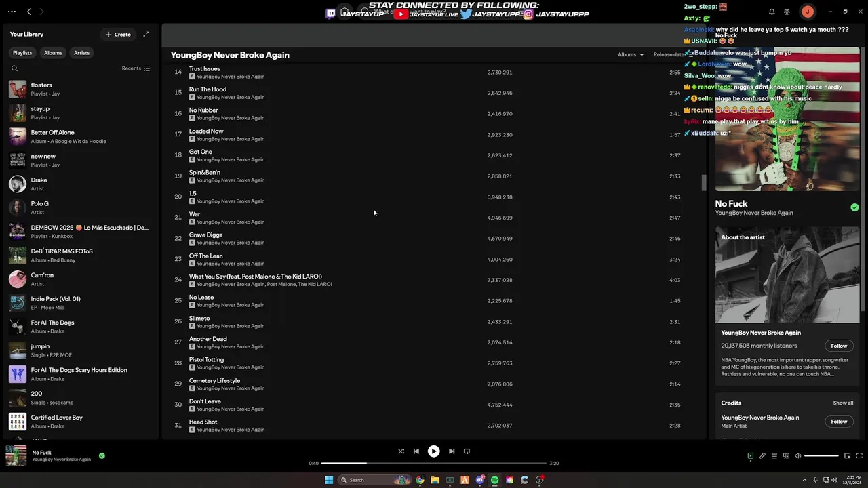Screen dimensions: 868x488
Task: Open the profile avatar J menu
Action: (807, 12)
